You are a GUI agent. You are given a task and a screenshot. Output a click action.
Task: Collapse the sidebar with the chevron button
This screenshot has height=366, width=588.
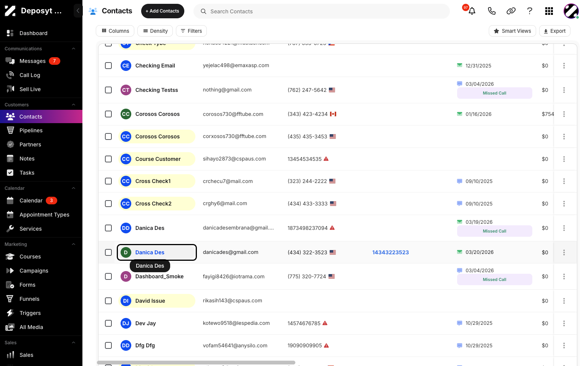point(78,11)
